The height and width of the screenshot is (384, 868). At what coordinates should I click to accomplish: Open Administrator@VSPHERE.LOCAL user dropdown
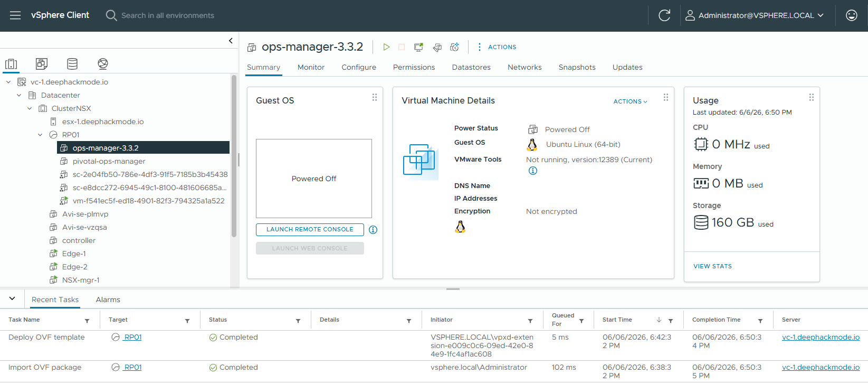pyautogui.click(x=755, y=15)
